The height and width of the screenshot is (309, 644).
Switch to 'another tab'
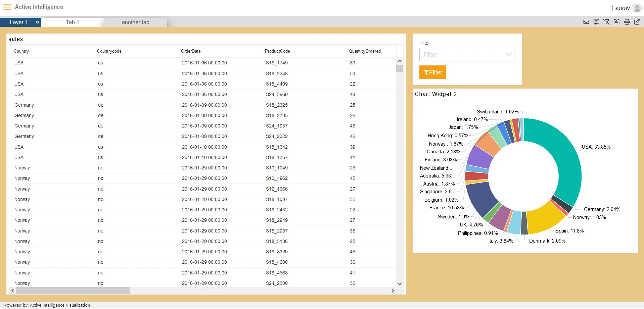[x=135, y=22]
